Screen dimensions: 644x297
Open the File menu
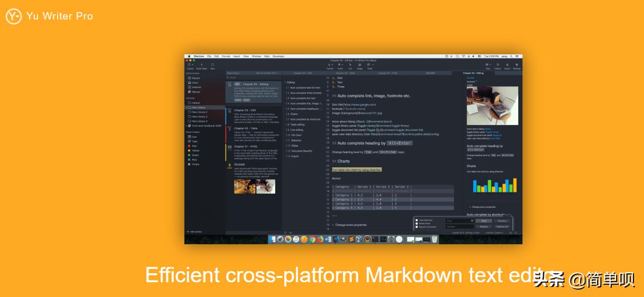click(209, 56)
